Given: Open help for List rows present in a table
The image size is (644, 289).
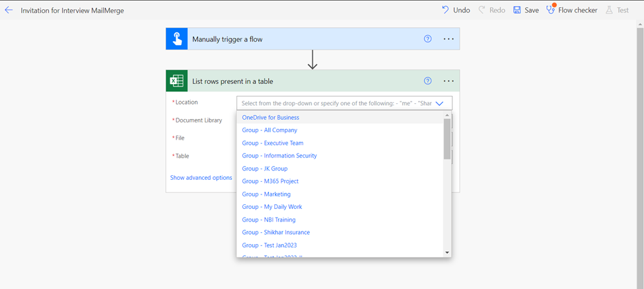Looking at the screenshot, I should click(x=427, y=81).
